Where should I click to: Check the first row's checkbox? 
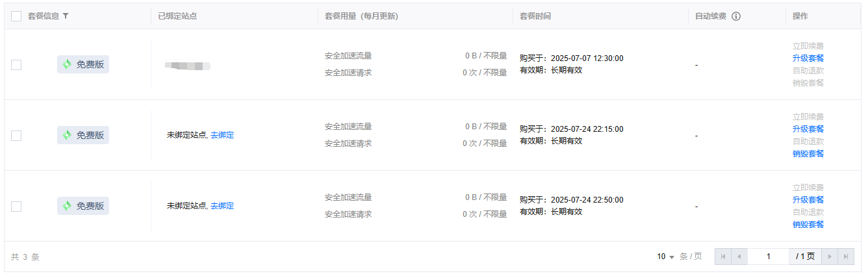[16, 64]
